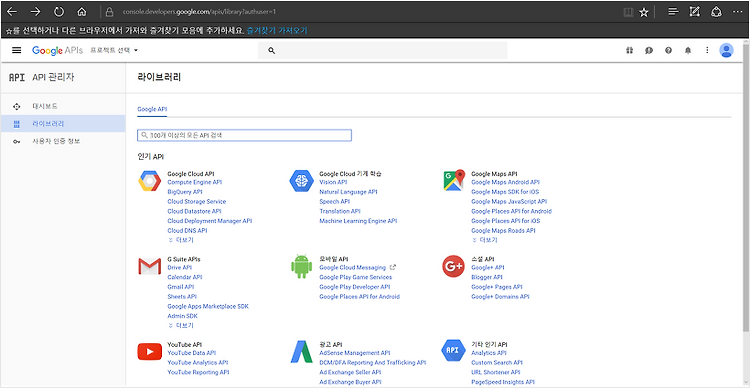Open the Speech API link
Image resolution: width=750 pixels, height=388 pixels.
[335, 201]
